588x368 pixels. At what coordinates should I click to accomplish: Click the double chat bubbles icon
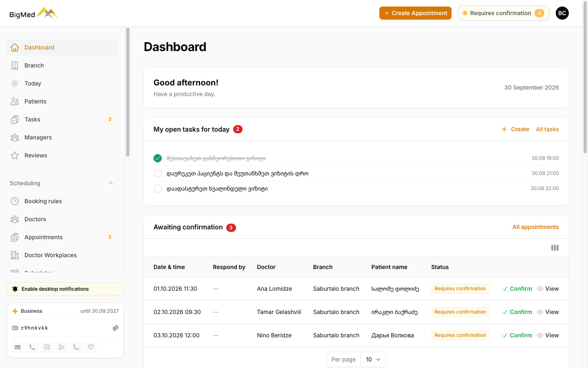47,347
